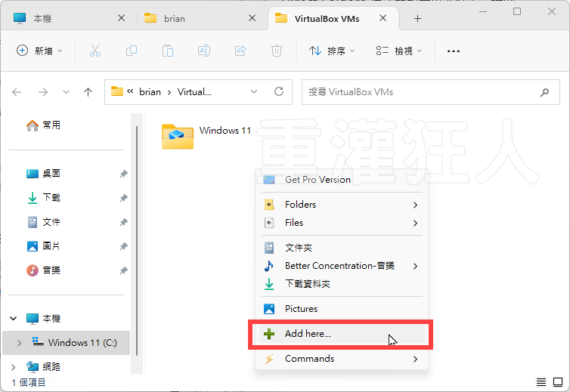Open Get Pro Version menu entry
Screen dimensions: 570x392
coord(318,180)
